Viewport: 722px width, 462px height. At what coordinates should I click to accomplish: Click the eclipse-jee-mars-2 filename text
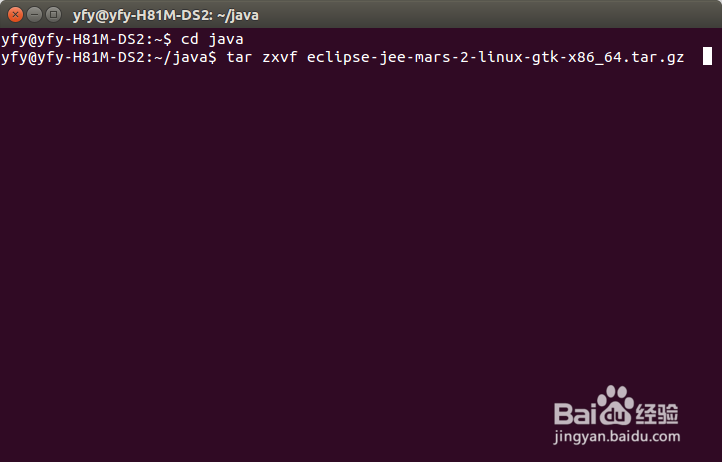tap(495, 58)
